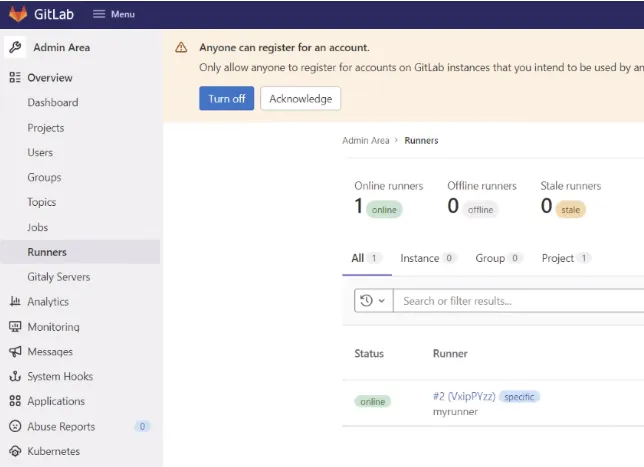Click the GitLab wordmark text
The width and height of the screenshot is (644, 467).
(x=54, y=14)
